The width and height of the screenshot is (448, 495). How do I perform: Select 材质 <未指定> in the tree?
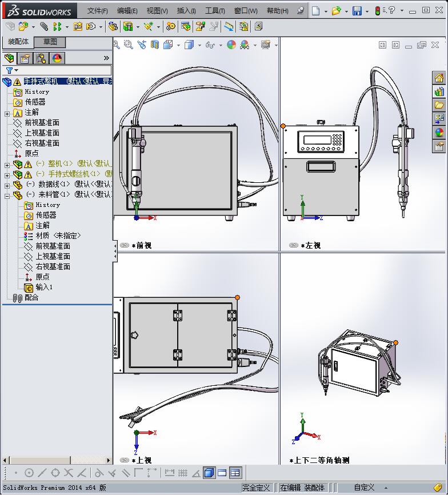pos(58,236)
